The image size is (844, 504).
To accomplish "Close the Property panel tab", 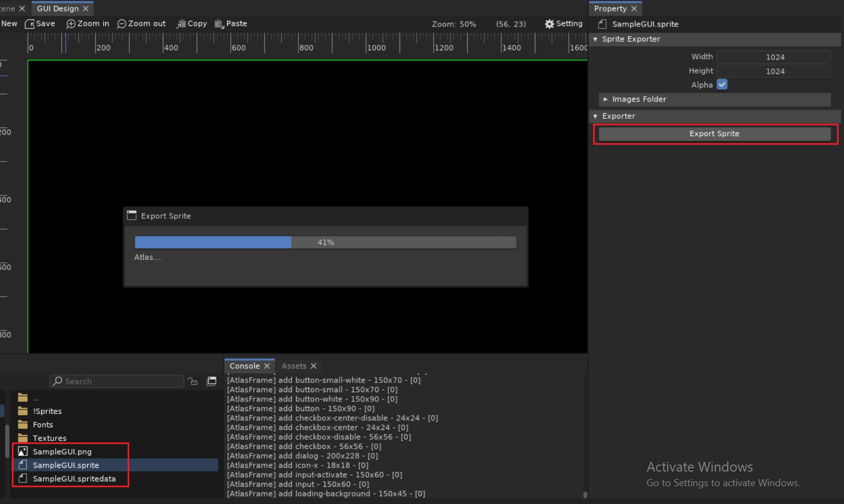I will point(634,9).
